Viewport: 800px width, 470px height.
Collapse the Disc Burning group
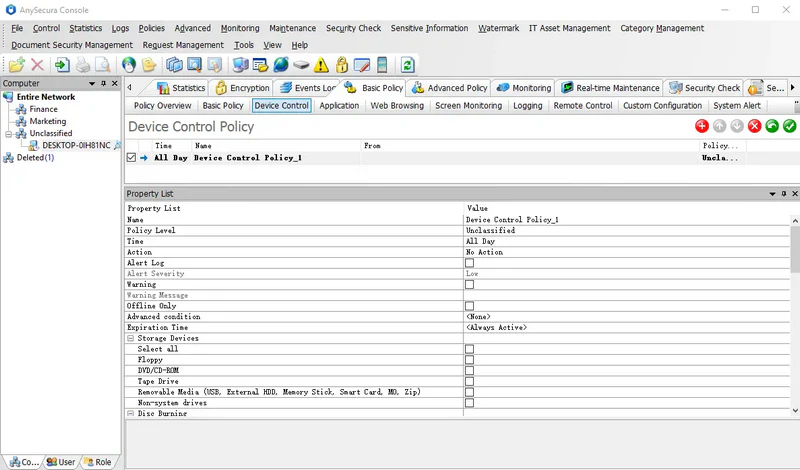click(x=131, y=413)
